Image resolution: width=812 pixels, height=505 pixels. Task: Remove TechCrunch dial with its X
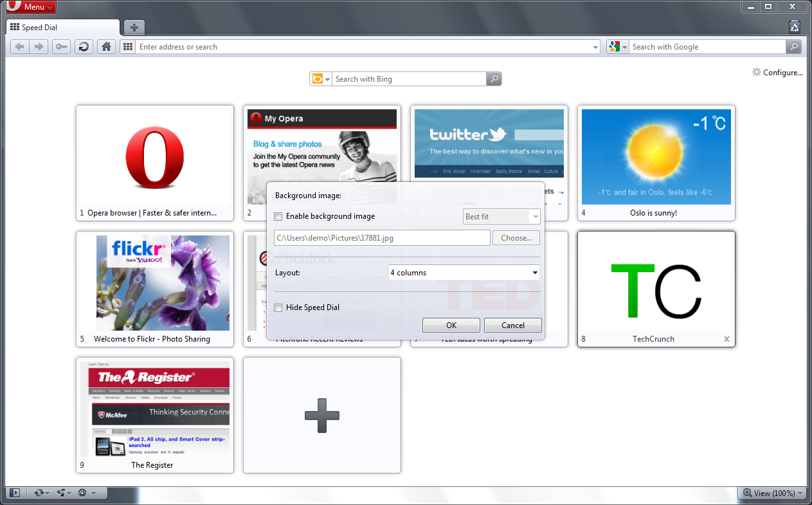726,339
